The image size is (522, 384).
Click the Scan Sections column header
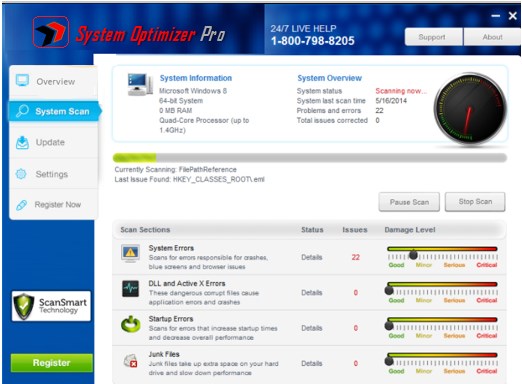(145, 230)
